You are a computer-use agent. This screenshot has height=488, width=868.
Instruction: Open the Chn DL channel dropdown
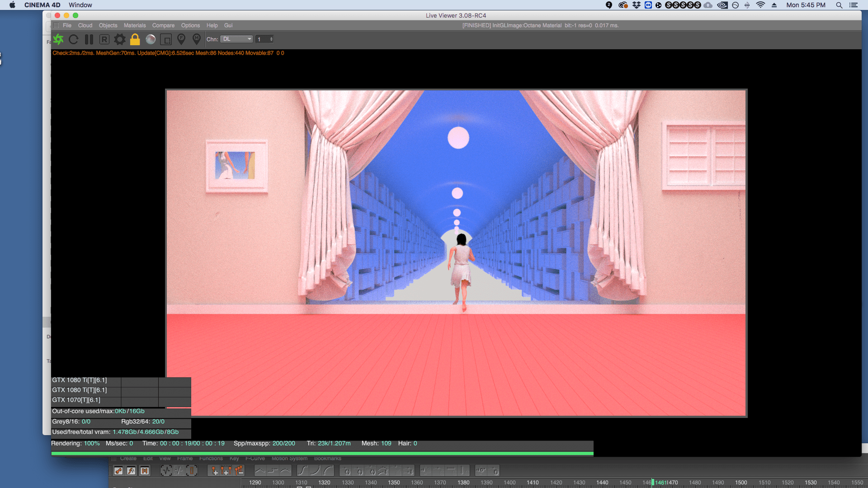pyautogui.click(x=236, y=39)
